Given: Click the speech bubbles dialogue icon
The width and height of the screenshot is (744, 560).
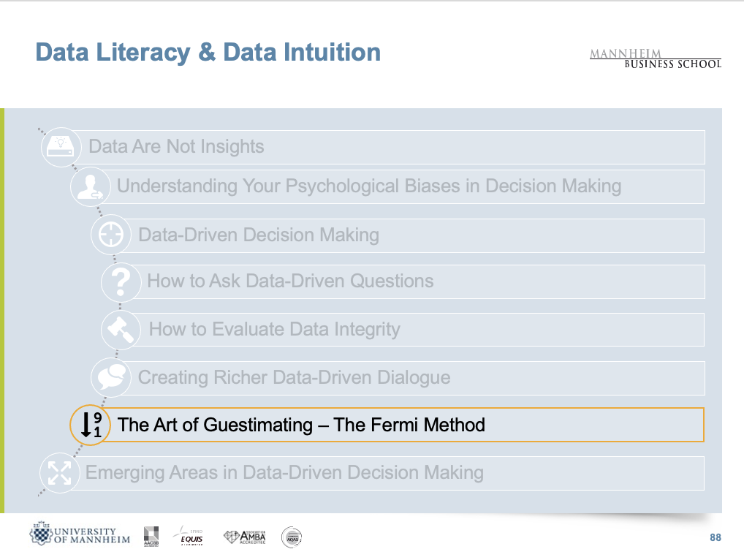Looking at the screenshot, I should [110, 377].
